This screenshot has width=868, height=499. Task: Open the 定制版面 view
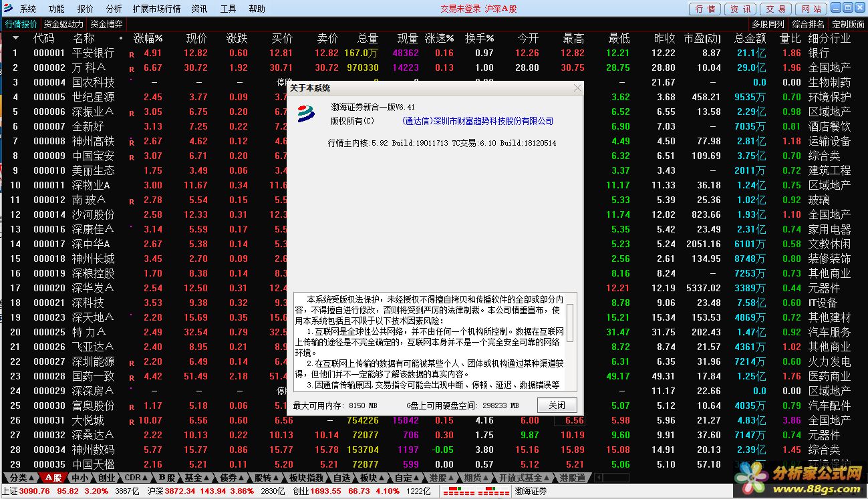point(848,24)
